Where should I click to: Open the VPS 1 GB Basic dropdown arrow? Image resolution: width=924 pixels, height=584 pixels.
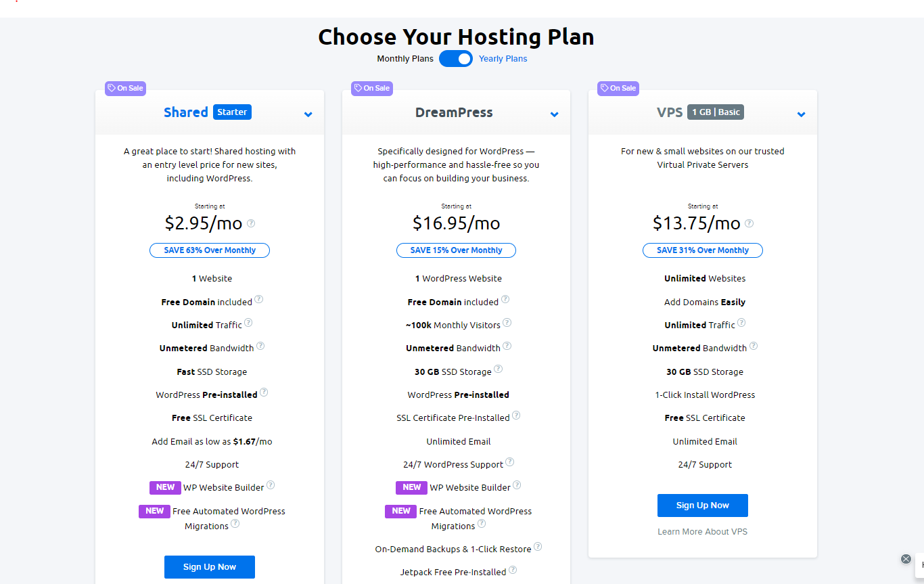(x=802, y=114)
